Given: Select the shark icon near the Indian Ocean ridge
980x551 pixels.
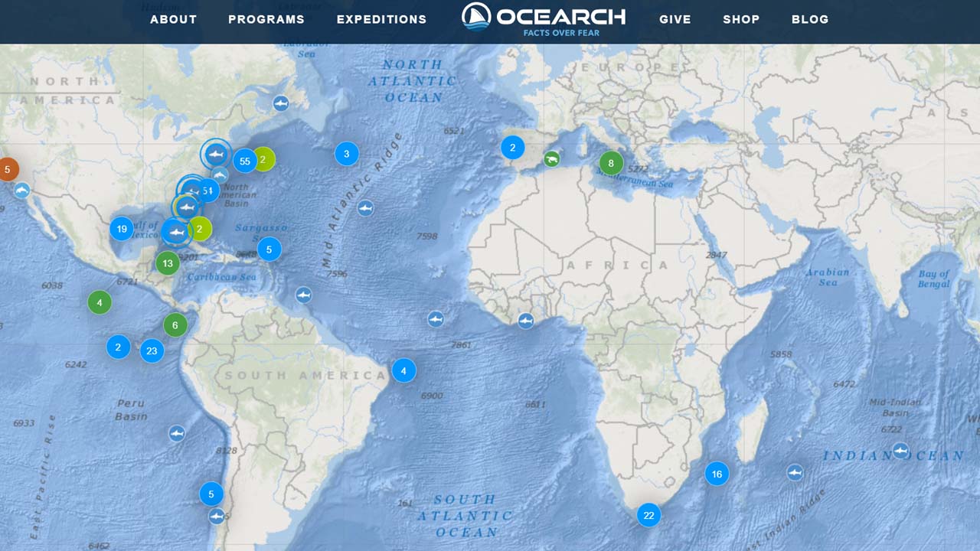Looking at the screenshot, I should point(796,474).
